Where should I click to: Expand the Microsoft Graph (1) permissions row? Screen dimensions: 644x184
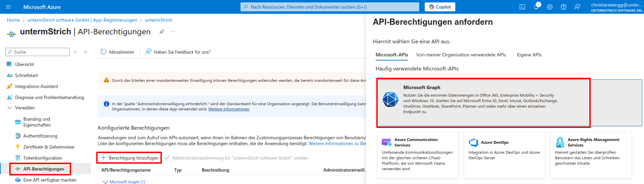coord(106,182)
